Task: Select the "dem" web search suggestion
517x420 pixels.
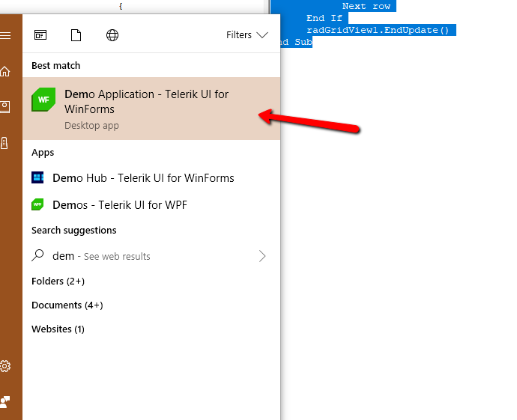Action: click(101, 256)
